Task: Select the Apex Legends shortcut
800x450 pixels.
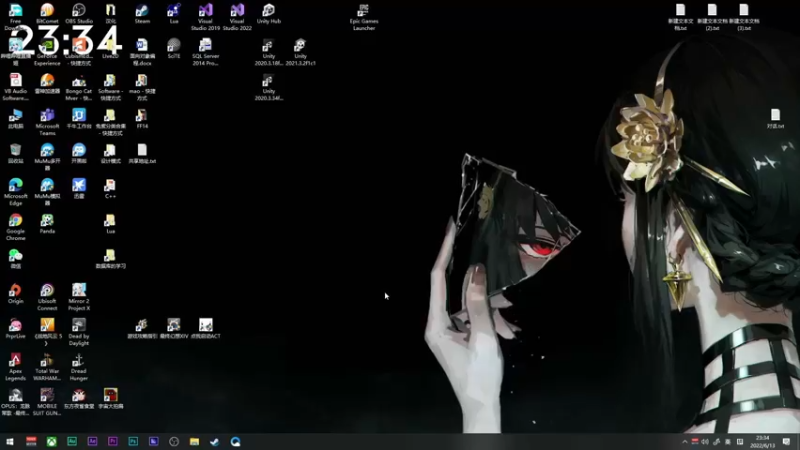Action: pos(15,368)
